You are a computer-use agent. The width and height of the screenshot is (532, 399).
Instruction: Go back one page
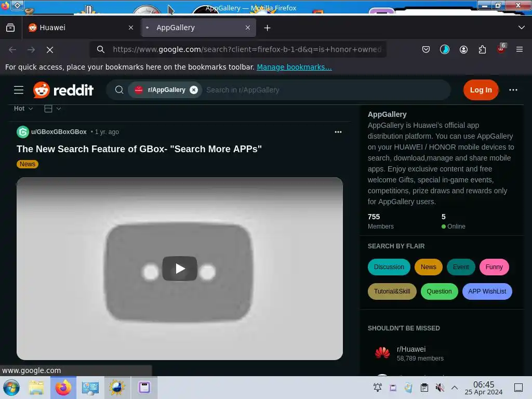coord(12,50)
